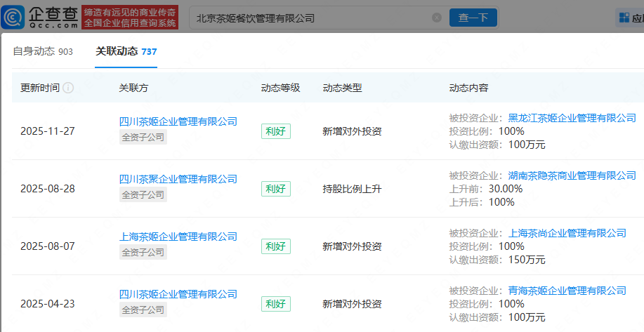Viewport: 644px width, 332px height.
Task: Clear the search box with the X icon
Action: (436, 18)
